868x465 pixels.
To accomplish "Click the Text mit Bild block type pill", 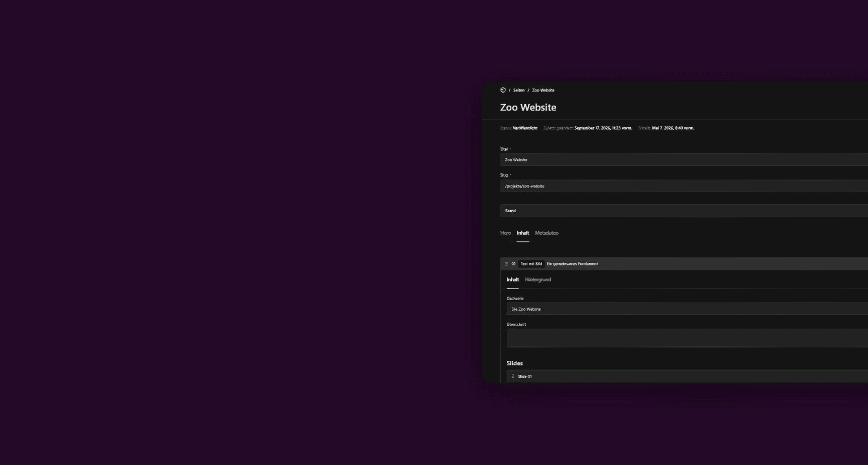I will pos(531,264).
